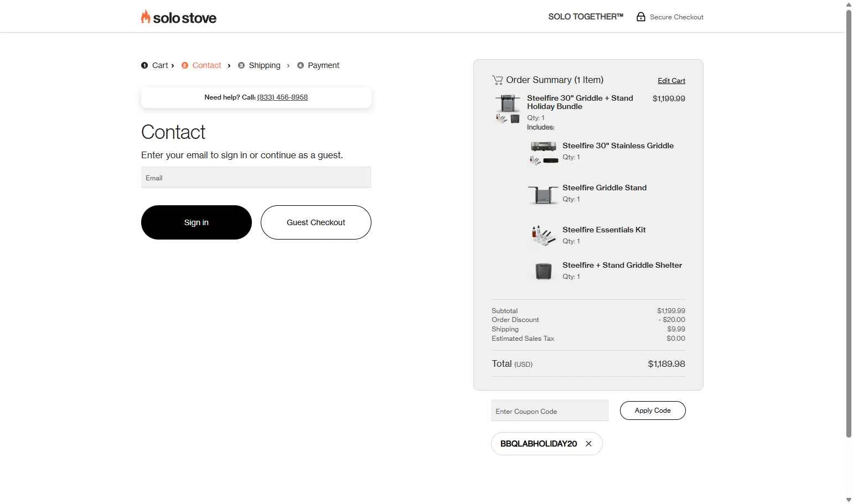Select the Contact step in breadcrumb

[201, 65]
